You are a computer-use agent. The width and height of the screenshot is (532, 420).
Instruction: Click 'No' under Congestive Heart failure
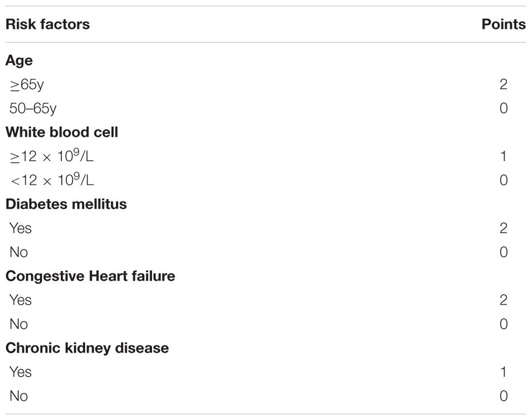(19, 324)
